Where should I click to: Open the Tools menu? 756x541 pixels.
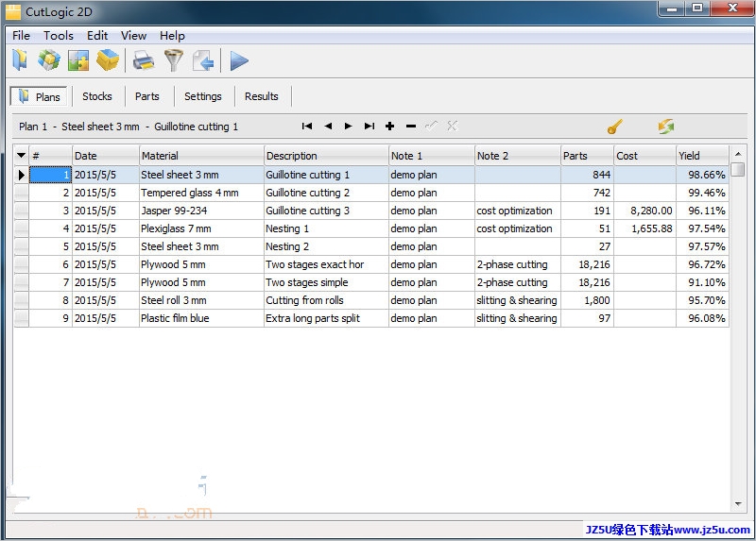click(59, 36)
